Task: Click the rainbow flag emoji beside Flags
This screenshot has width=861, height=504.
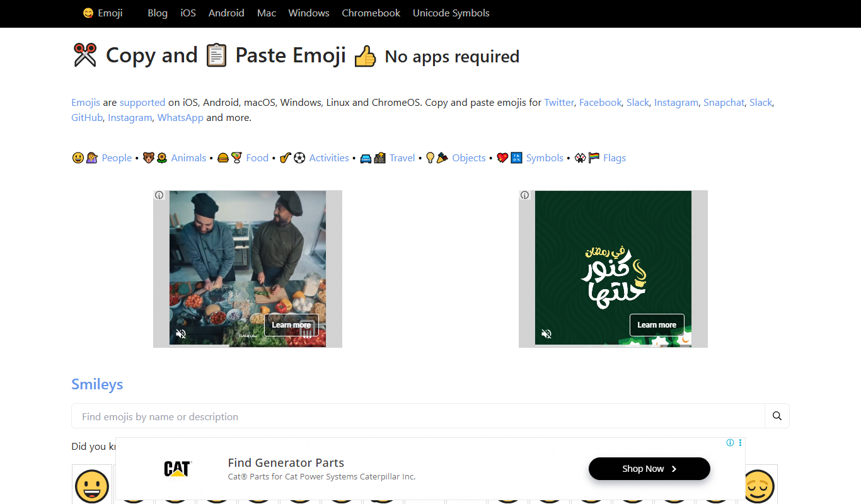Action: tap(594, 158)
